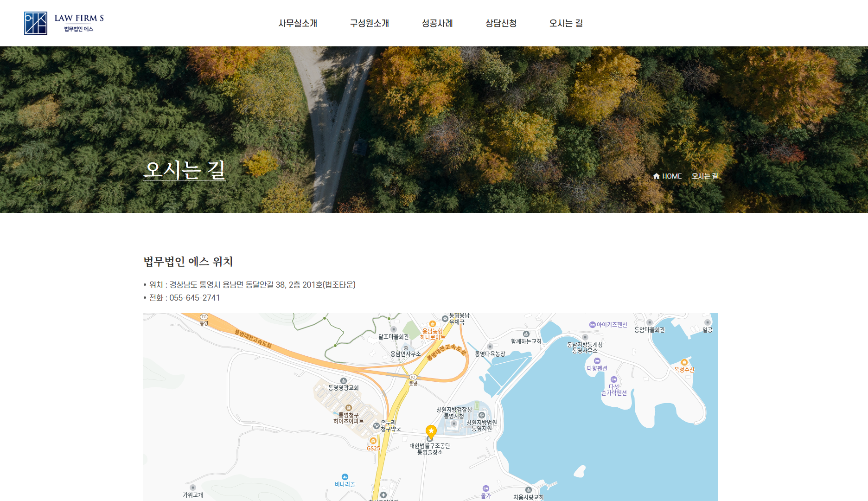The width and height of the screenshot is (868, 501).
Task: Click the HOME breadcrumb link
Action: pyautogui.click(x=668, y=176)
